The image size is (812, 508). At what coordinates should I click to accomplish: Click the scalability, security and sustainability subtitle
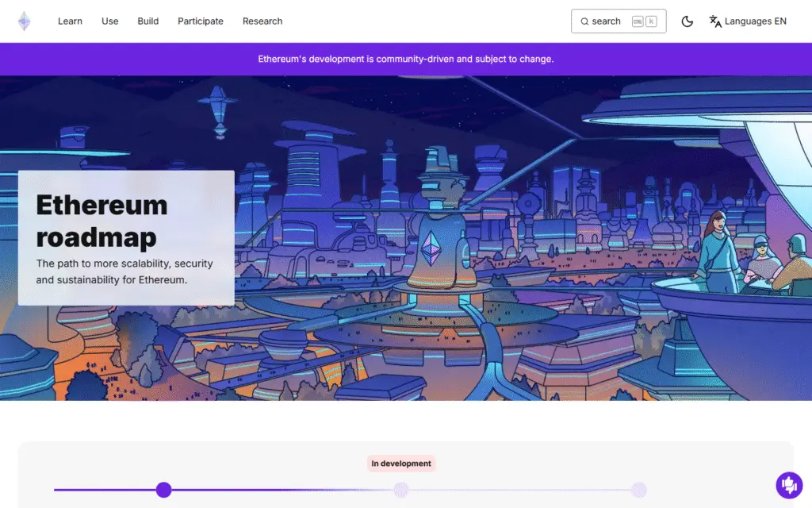click(124, 271)
